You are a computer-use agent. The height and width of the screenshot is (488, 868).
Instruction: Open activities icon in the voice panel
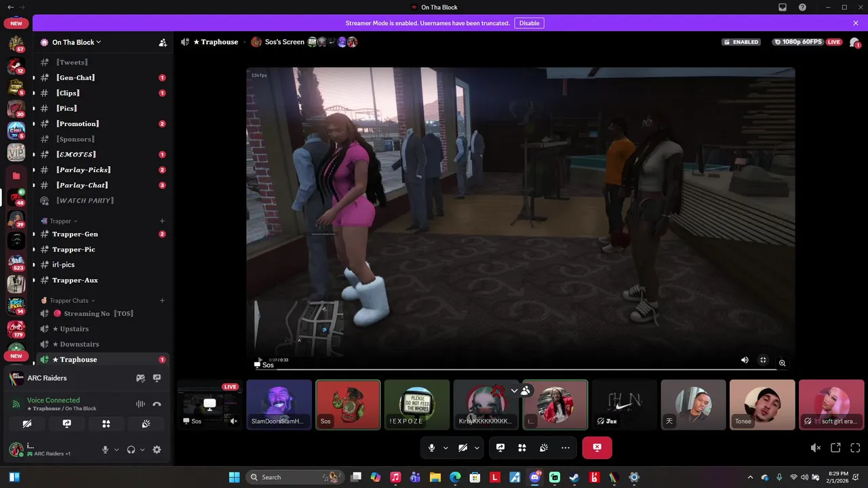[106, 424]
